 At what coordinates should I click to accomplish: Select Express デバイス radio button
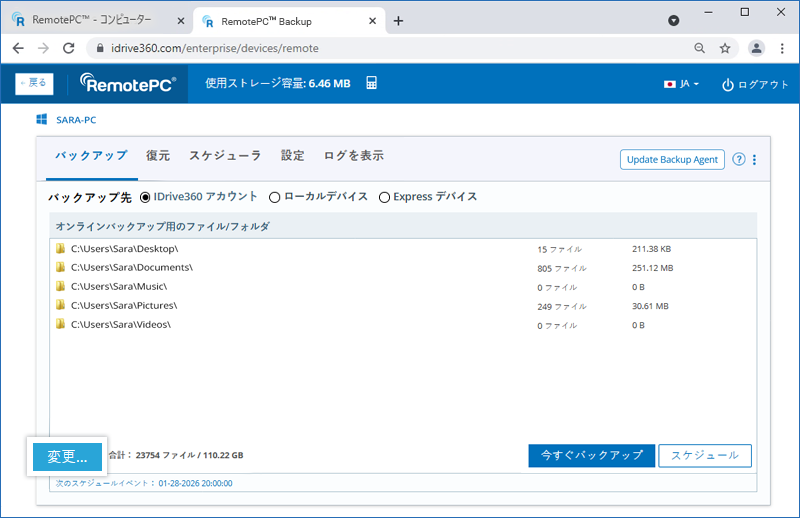[384, 197]
